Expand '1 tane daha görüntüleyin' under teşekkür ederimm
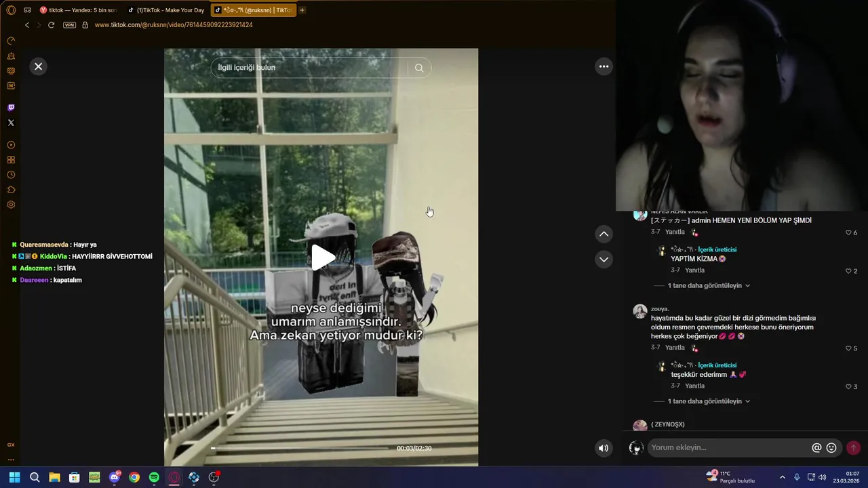Viewport: 868px width, 488px height. (709, 401)
